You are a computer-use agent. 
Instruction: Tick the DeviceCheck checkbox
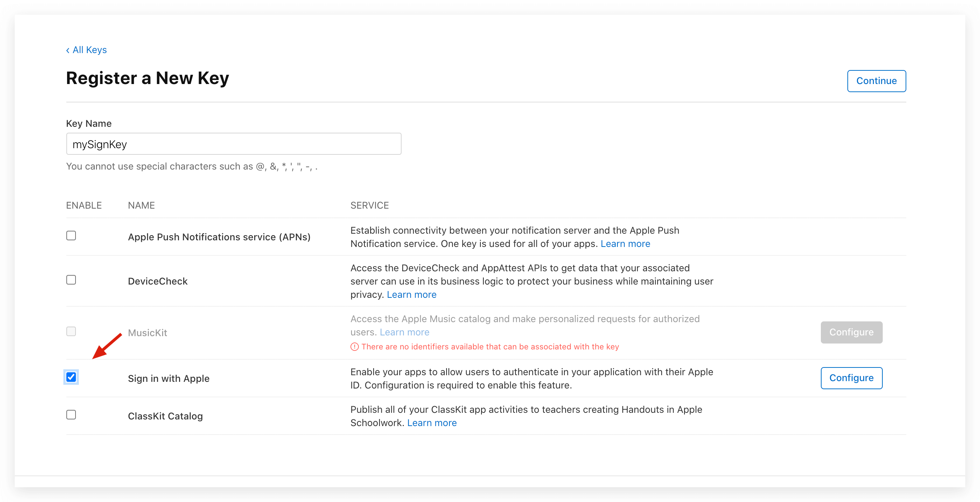(71, 280)
